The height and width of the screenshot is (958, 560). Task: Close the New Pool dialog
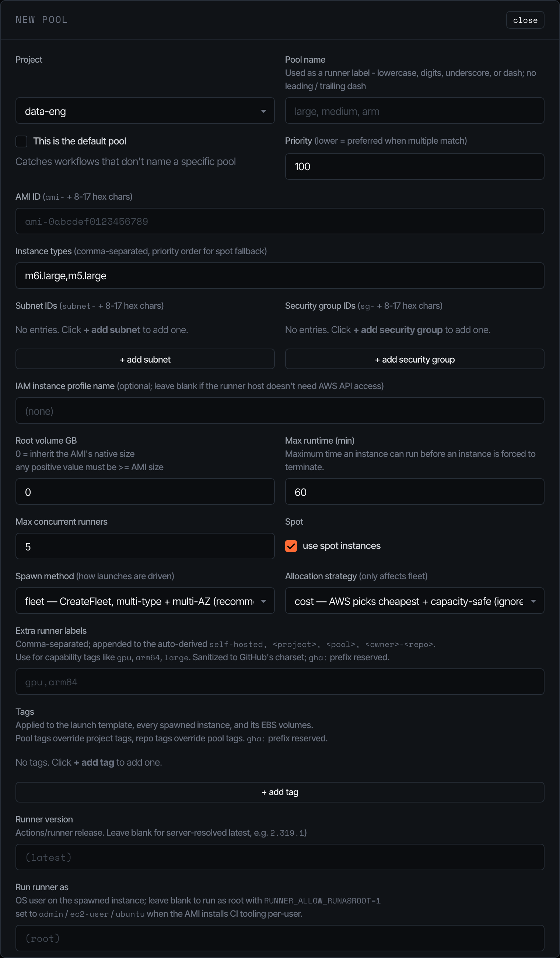tap(525, 20)
